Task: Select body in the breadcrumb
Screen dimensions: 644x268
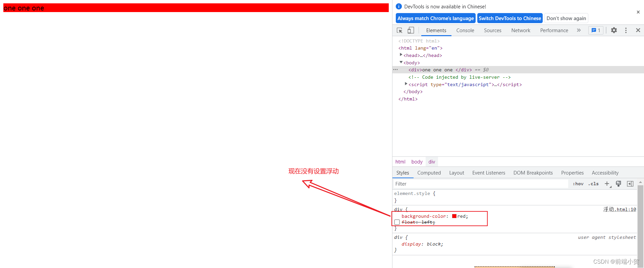Action: [417, 162]
